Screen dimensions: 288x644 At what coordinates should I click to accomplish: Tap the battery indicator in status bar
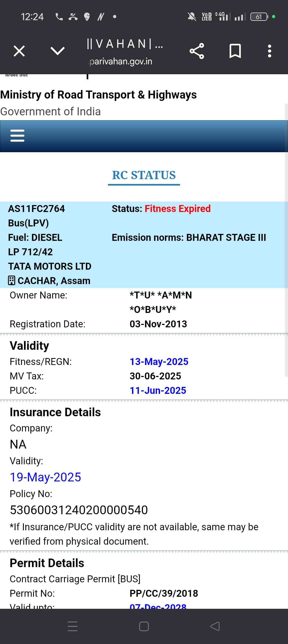(x=259, y=17)
